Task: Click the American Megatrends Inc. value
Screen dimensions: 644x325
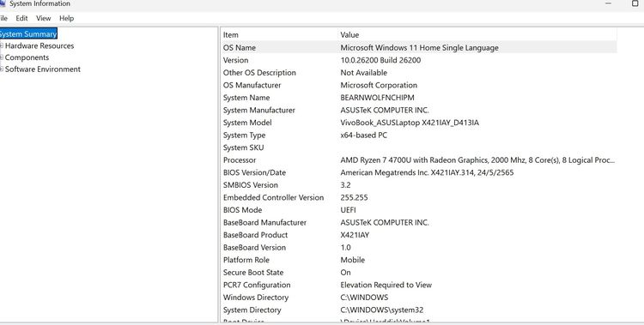Action: click(x=427, y=172)
